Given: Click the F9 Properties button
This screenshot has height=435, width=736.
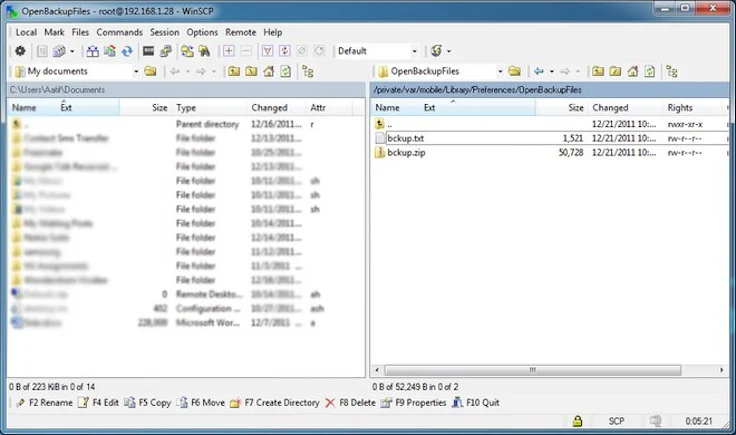Looking at the screenshot, I should (x=414, y=403).
